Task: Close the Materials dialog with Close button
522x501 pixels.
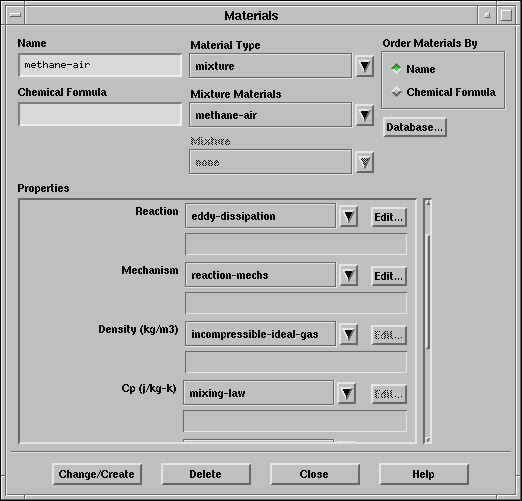Action: [314, 474]
